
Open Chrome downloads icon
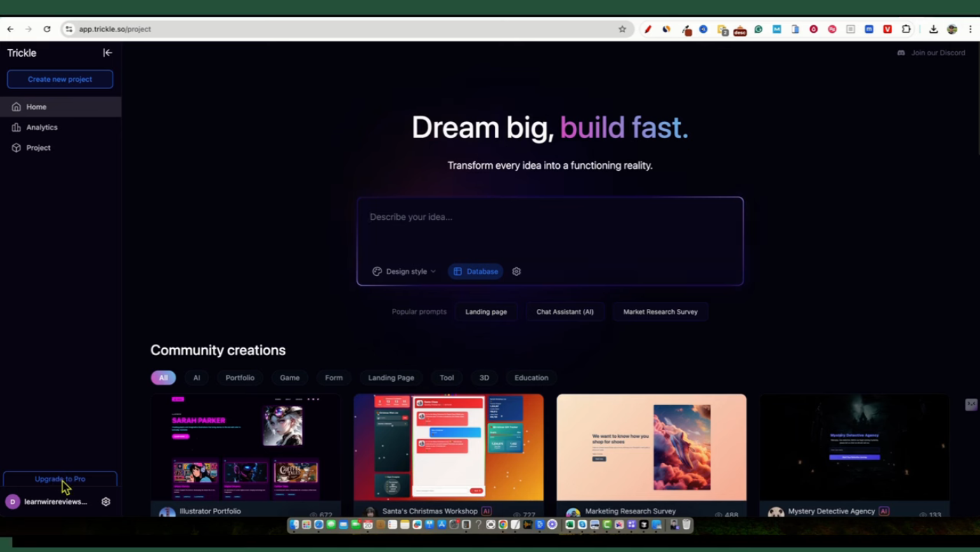click(933, 29)
